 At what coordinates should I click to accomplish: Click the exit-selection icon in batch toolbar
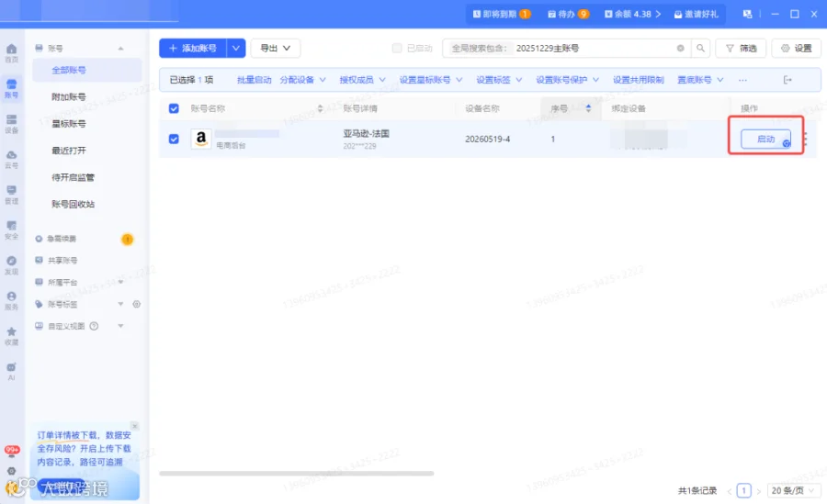[787, 80]
